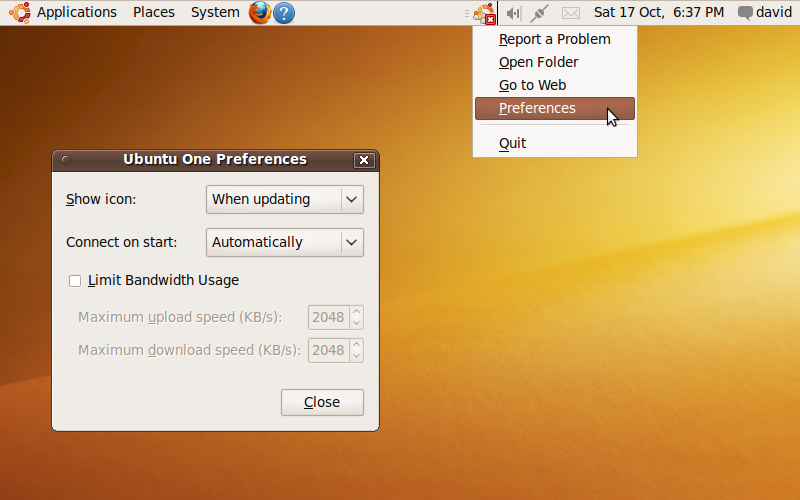Viewport: 800px width, 500px height.
Task: Click the round button in the dialog title bar
Action: pos(66,160)
